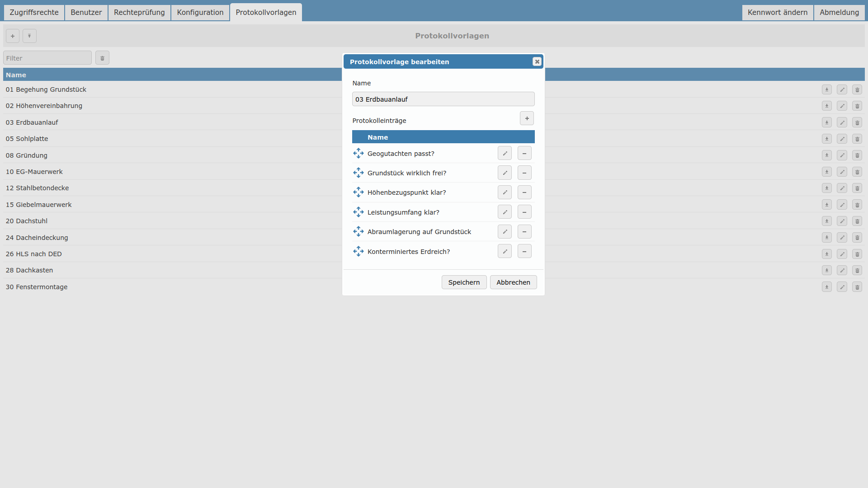Open the Konfiguration tab
Viewport: 868px width, 488px height.
tap(200, 13)
